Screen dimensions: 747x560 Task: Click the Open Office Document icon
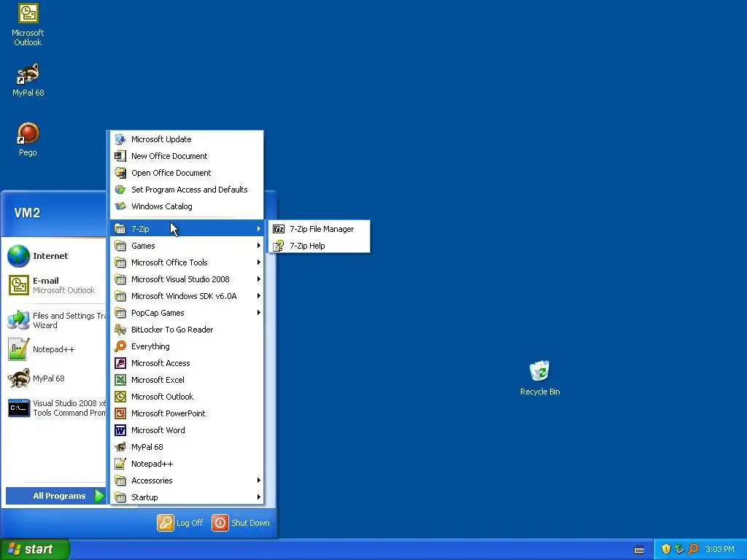click(120, 173)
